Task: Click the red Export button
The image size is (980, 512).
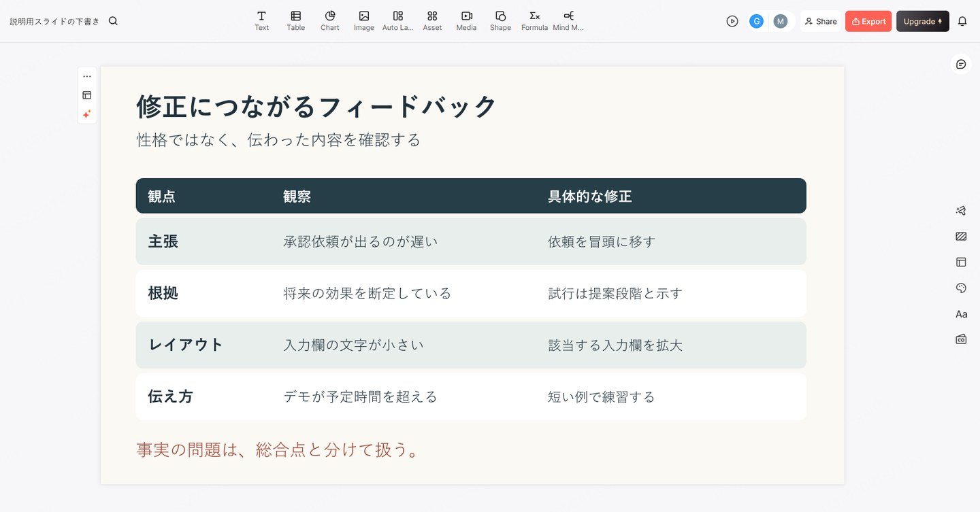Action: [868, 21]
